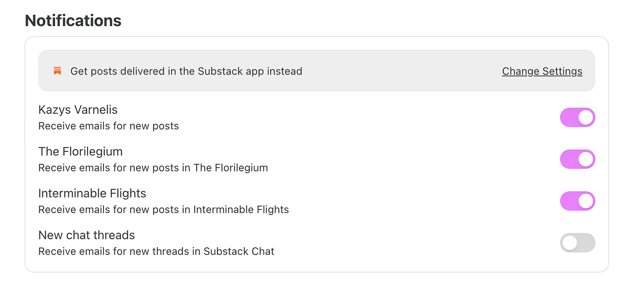644x291 pixels.
Task: Click the Interminable Flights publication title
Action: (92, 193)
